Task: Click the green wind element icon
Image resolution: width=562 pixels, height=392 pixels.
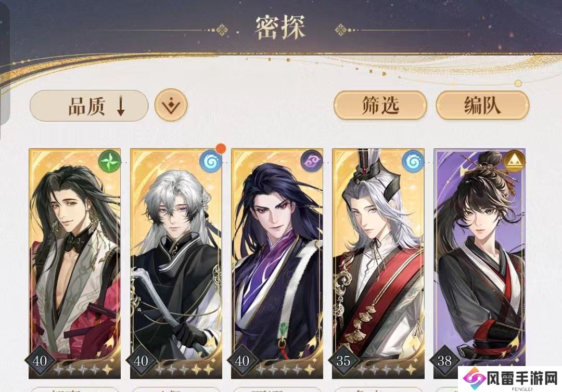Action: pos(109,161)
